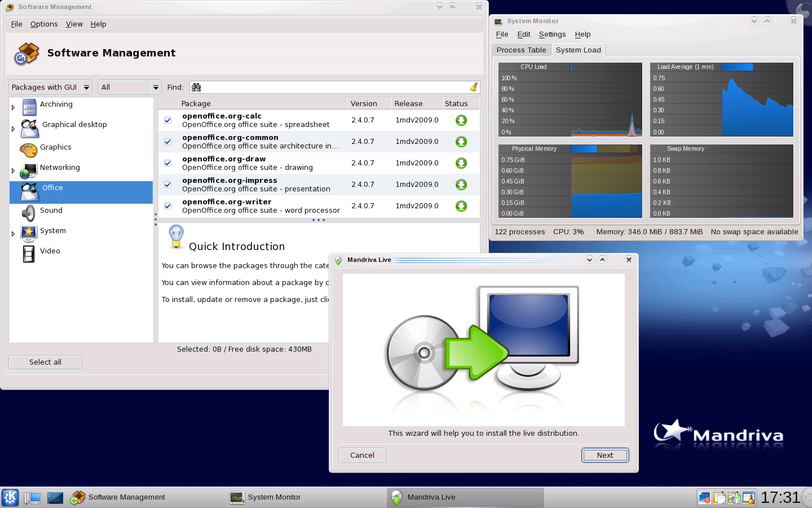This screenshot has width=812, height=508.
Task: Select the Graphics palette icon
Action: 28,150
